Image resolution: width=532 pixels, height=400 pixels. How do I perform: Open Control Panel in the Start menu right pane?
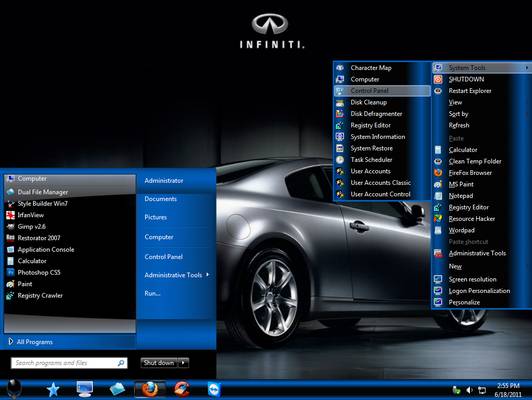coord(164,257)
